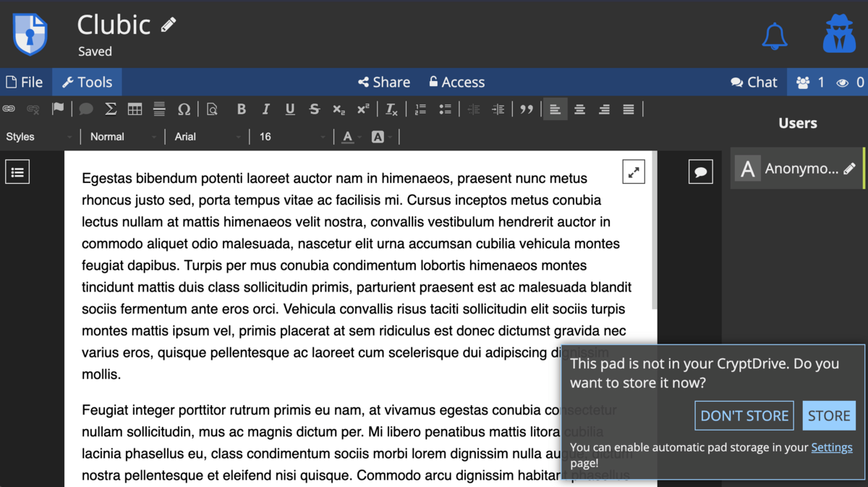Image resolution: width=868 pixels, height=487 pixels.
Task: Show the table of contents
Action: point(17,171)
